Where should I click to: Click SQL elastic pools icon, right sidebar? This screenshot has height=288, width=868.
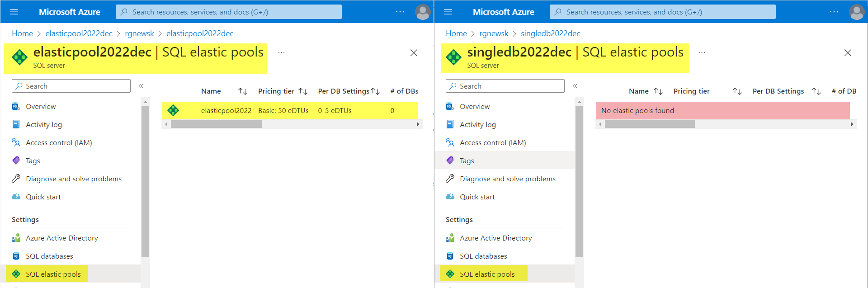click(x=450, y=274)
